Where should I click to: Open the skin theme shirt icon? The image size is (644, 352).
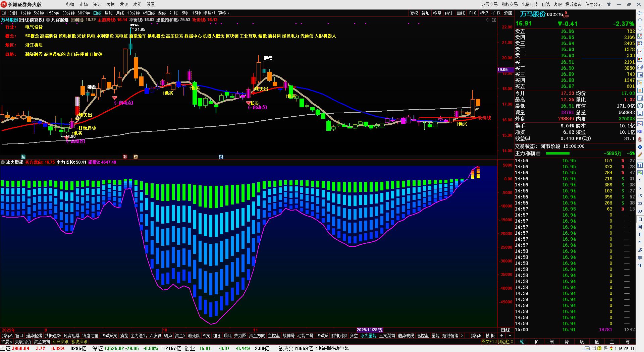click(x=609, y=4)
